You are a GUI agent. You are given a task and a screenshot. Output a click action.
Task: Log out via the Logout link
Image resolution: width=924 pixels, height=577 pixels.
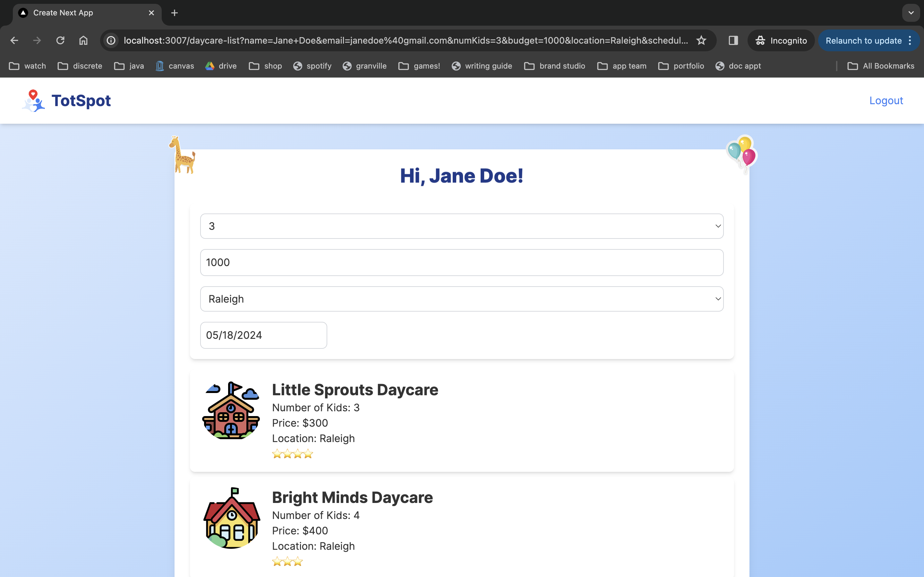[886, 101]
